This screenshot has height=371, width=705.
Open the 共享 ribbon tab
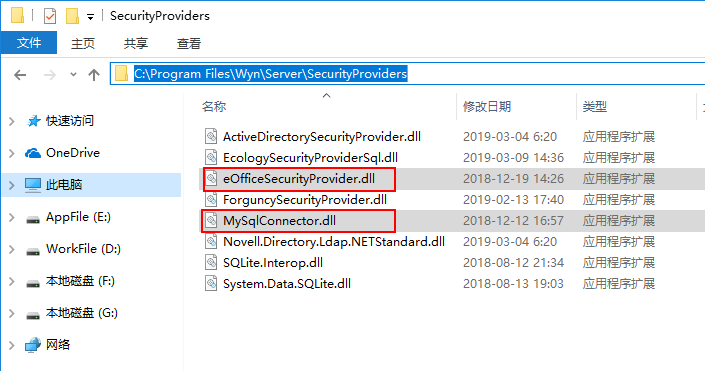pyautogui.click(x=136, y=44)
